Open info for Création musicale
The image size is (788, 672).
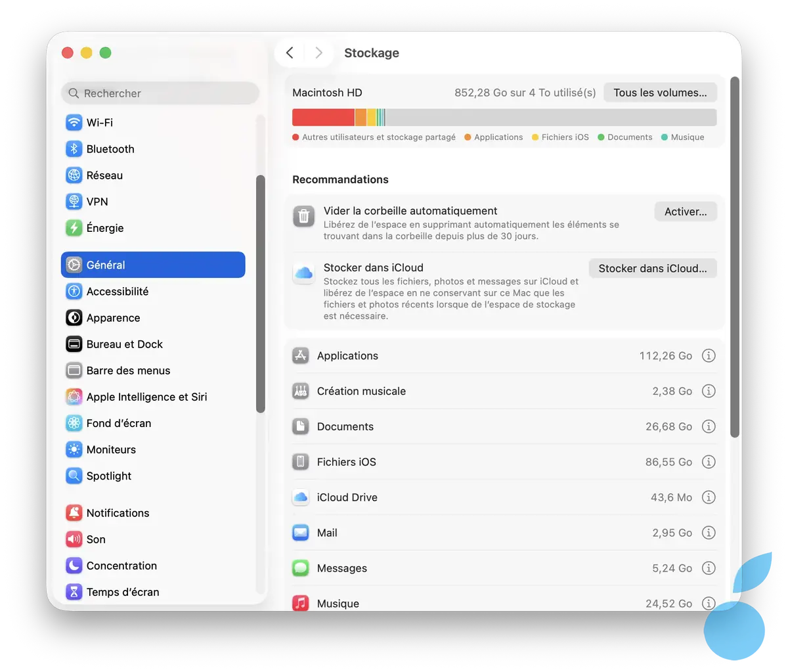click(x=708, y=392)
